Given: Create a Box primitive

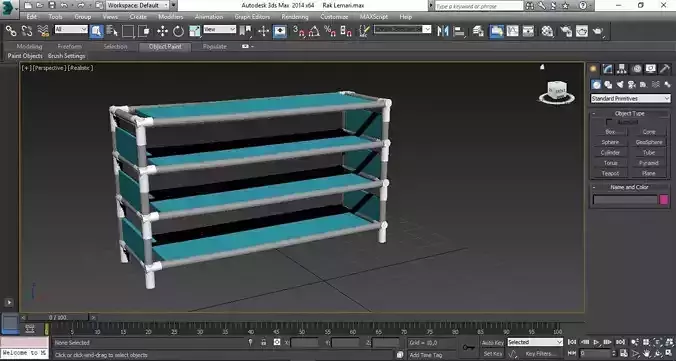Looking at the screenshot, I should [x=610, y=132].
